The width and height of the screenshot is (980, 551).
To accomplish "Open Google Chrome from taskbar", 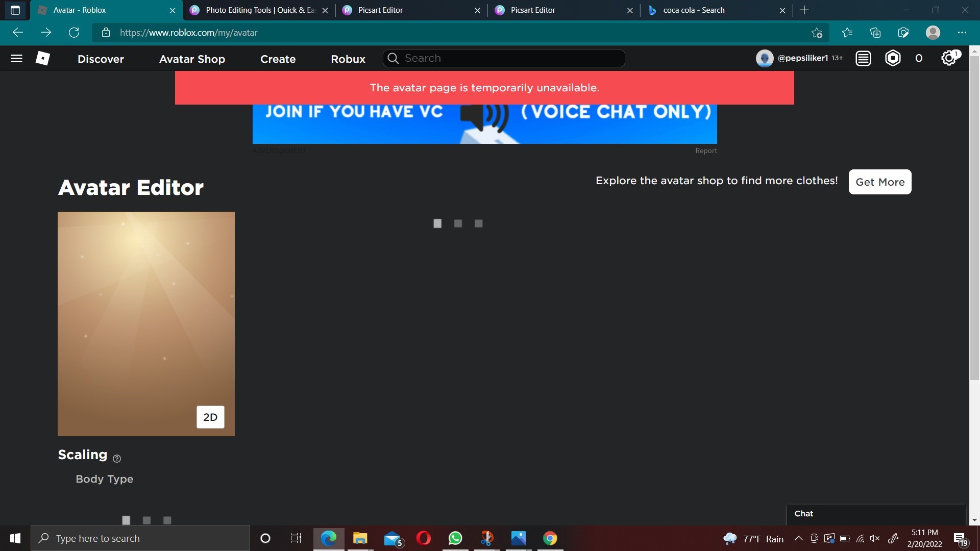I will click(550, 538).
